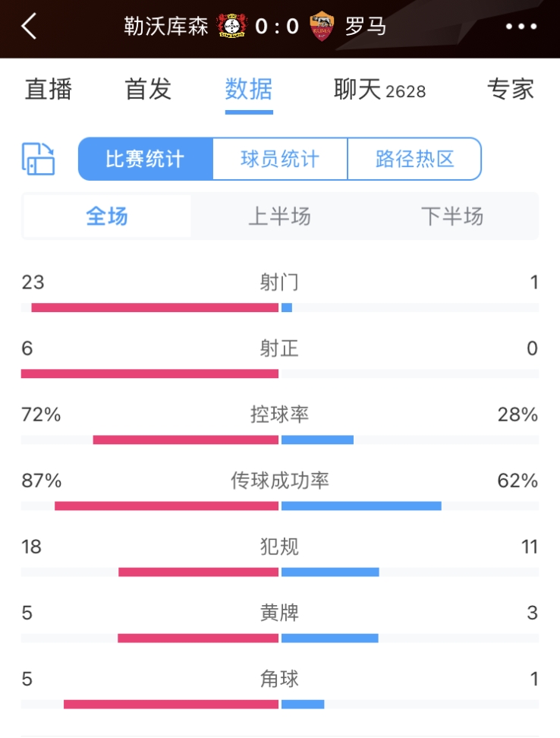The height and width of the screenshot is (738, 560).
Task: Tap the 射门 shots stat row label
Action: tap(279, 282)
